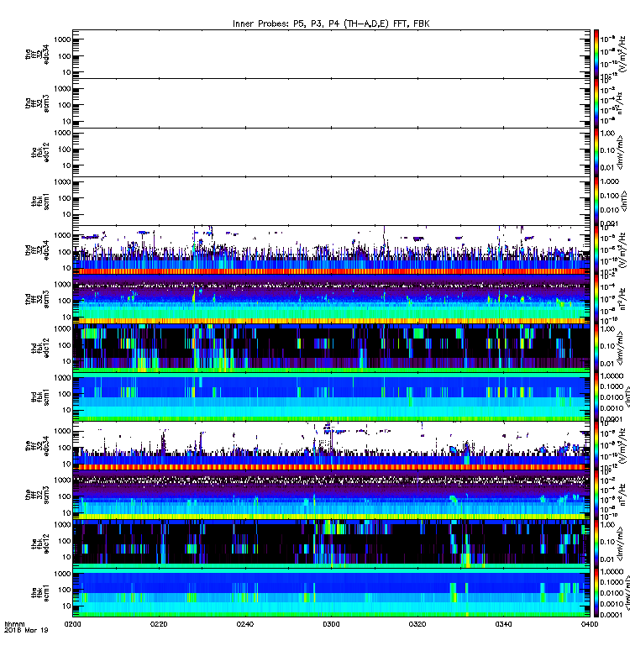Click the color bar beside the the fbk edc12 panel
Screen dimensions: 630x672
pos(596,543)
